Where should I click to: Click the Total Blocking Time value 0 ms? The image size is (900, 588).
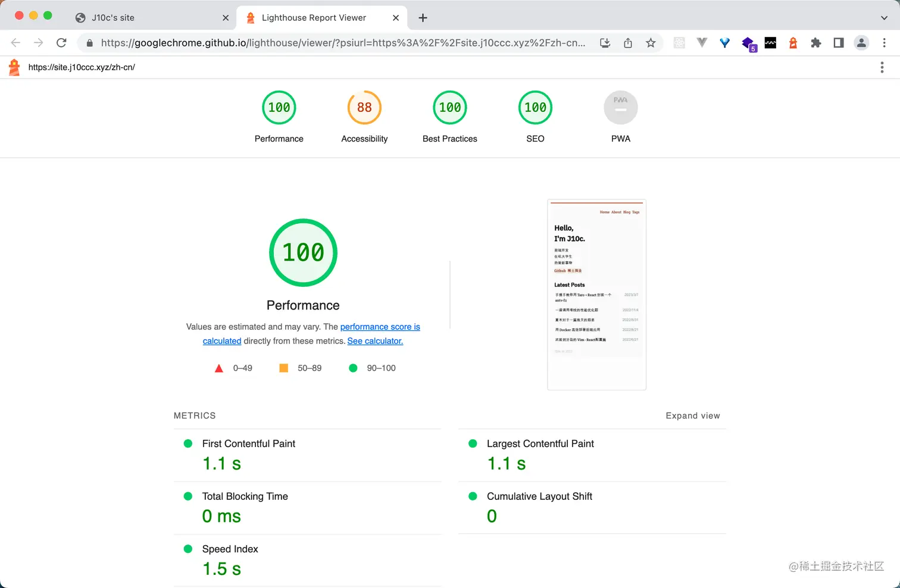[x=221, y=516]
